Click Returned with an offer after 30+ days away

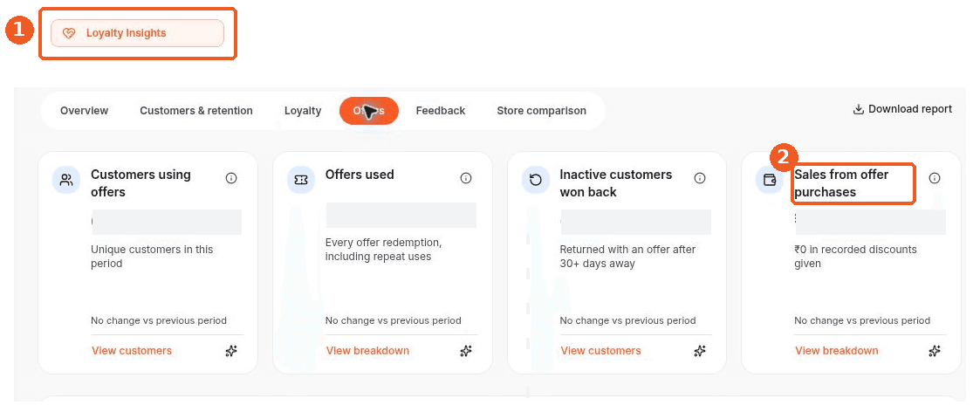[x=627, y=257]
